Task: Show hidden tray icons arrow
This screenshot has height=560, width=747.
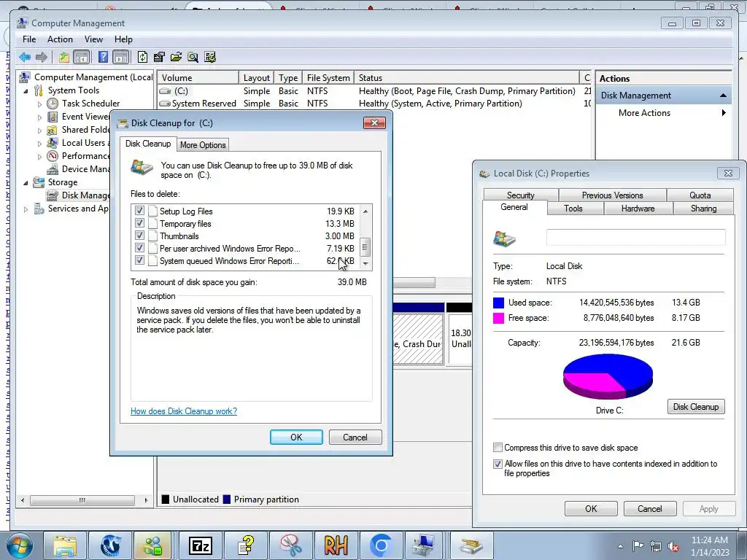Action: click(x=620, y=546)
